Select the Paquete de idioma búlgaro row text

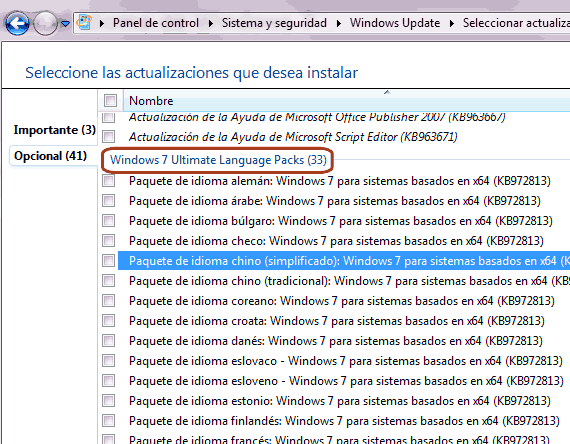341,221
